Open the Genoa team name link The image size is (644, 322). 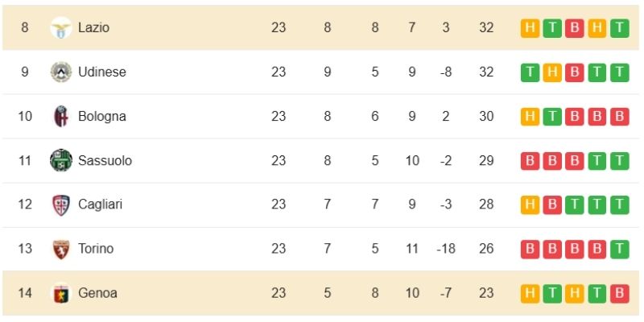[97, 293]
